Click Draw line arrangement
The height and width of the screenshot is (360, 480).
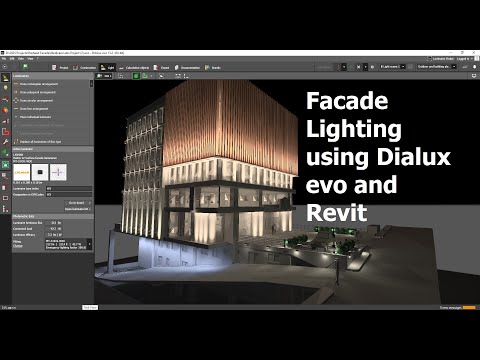(x=31, y=109)
